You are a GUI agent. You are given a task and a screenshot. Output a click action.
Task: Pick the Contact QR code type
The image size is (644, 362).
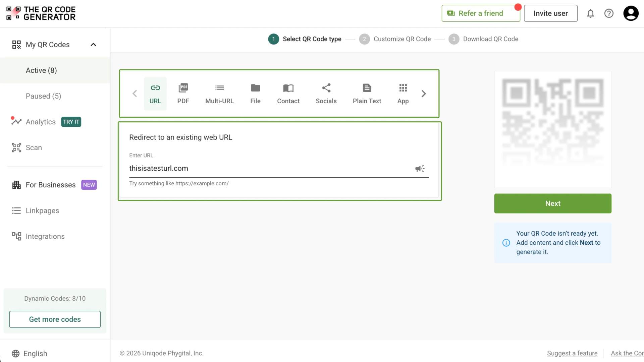point(288,94)
